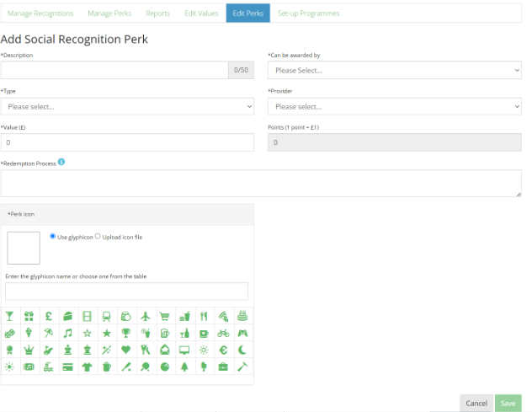Switch to the Manage Recognitions tab
Image resolution: width=532 pixels, height=412 pixels.
[40, 13]
